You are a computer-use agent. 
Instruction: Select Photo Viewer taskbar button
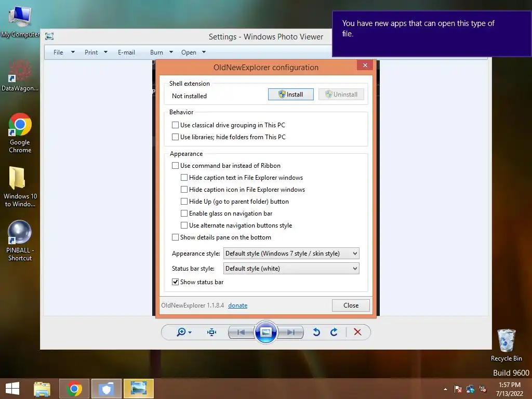point(138,389)
